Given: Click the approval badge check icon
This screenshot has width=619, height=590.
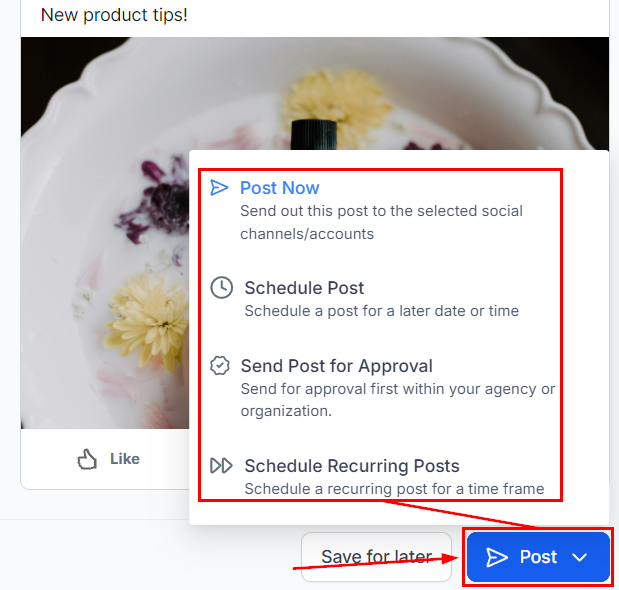Looking at the screenshot, I should tap(220, 366).
